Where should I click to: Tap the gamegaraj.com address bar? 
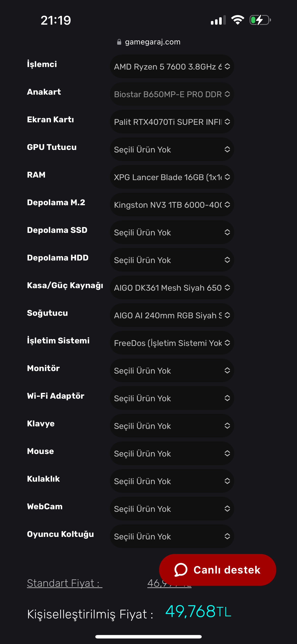(152, 42)
